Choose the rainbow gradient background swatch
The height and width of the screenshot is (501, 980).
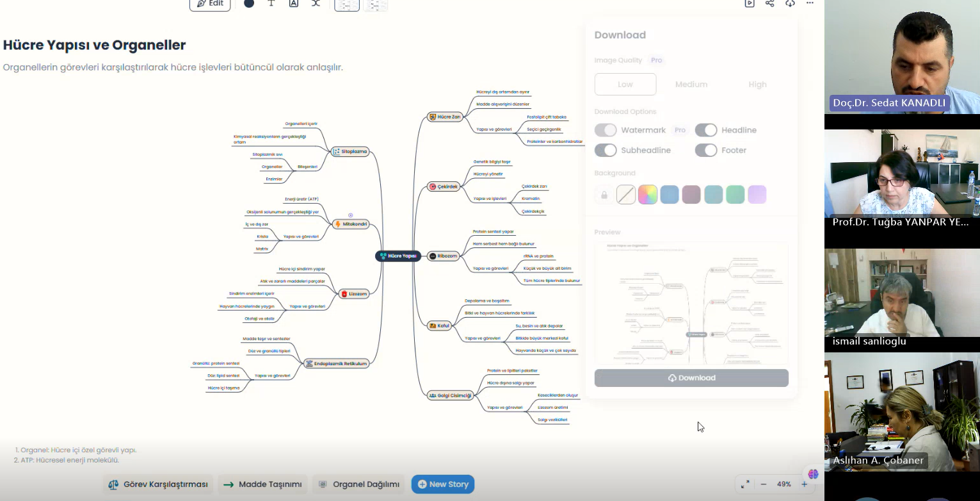click(647, 195)
